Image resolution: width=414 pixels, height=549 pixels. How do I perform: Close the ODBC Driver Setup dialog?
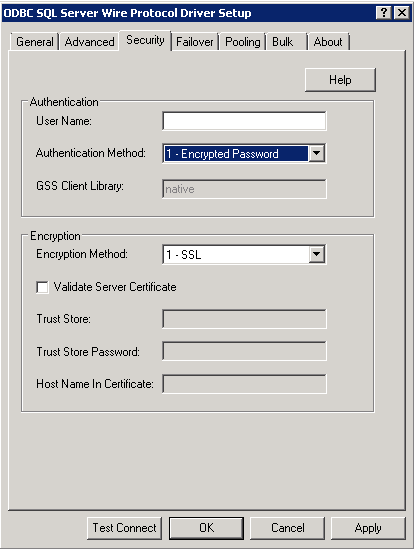pos(402,13)
